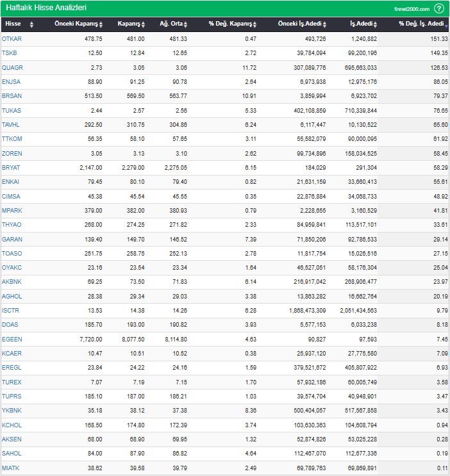Select the GARAN ticker link
Image resolution: width=450 pixels, height=476 pixels.
(x=12, y=239)
